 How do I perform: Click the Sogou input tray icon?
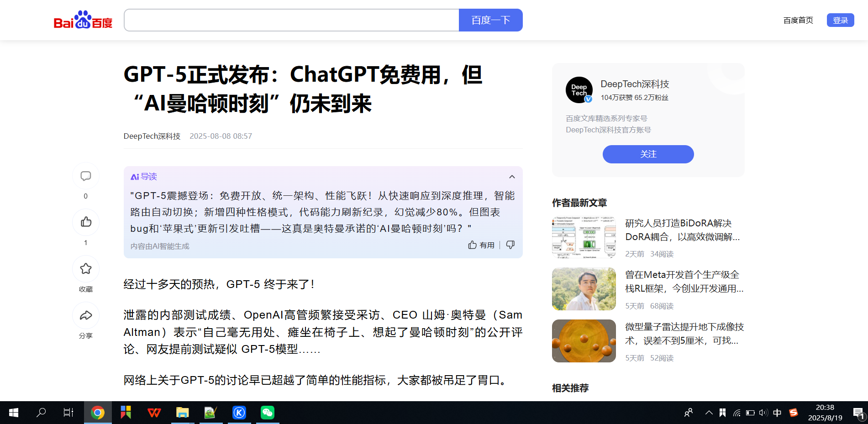point(794,413)
